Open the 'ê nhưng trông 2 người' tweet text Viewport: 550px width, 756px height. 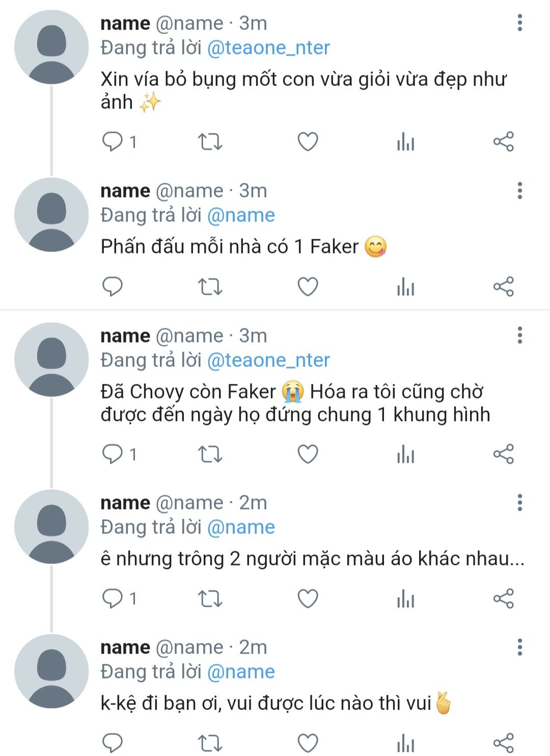(312, 559)
